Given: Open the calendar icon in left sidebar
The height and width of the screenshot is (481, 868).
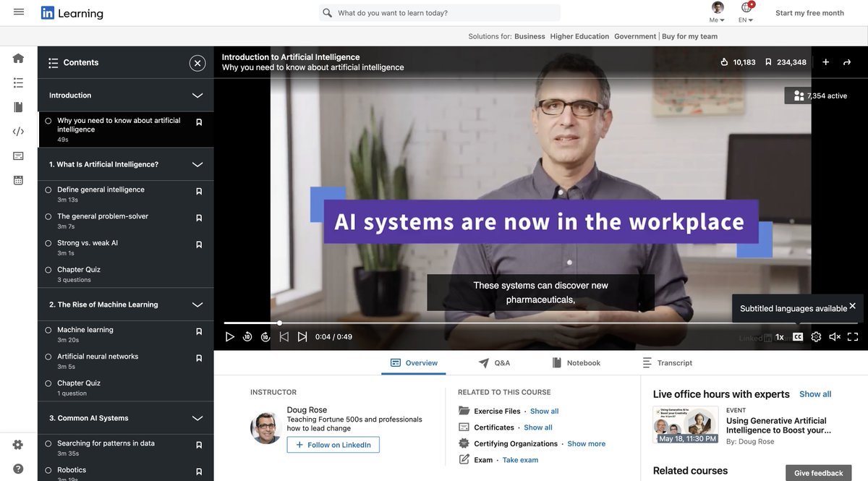Looking at the screenshot, I should [19, 180].
